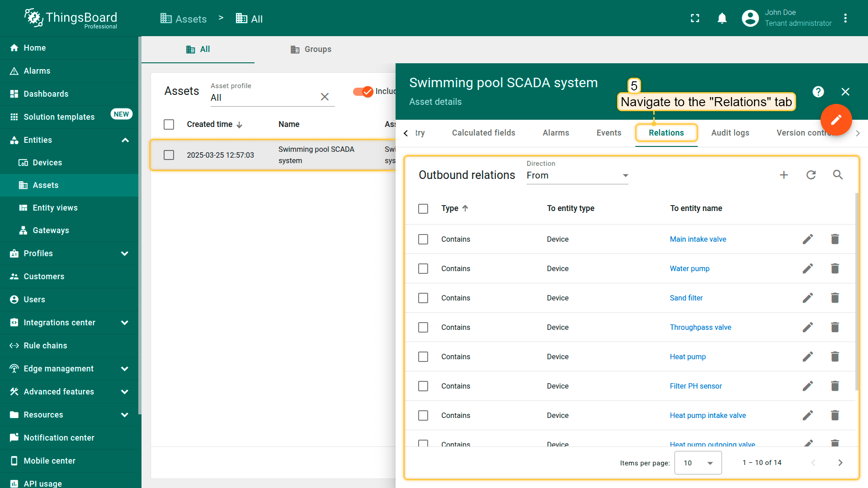868x488 pixels.
Task: Open the Direction dropdown
Action: (577, 175)
